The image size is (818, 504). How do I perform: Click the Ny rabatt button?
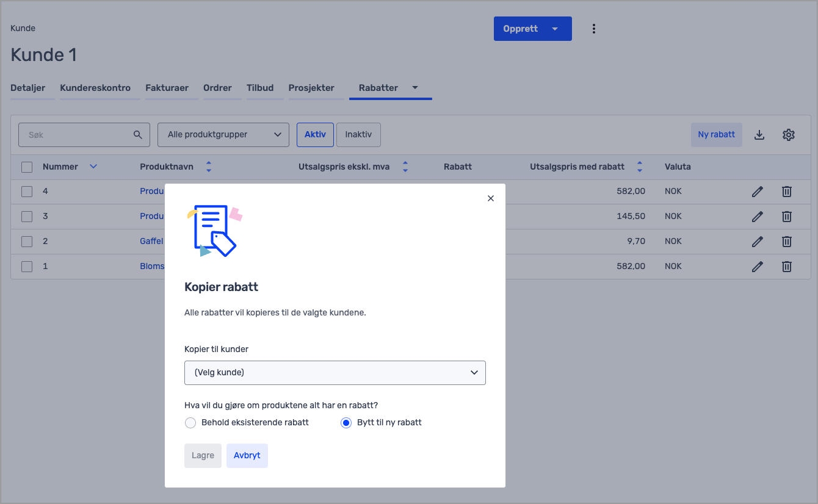click(x=716, y=135)
